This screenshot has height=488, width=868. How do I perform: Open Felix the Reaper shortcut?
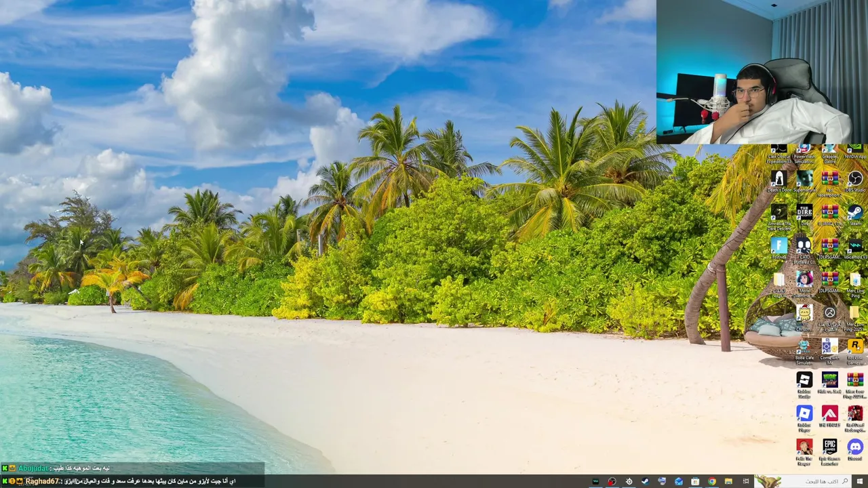coord(804,452)
